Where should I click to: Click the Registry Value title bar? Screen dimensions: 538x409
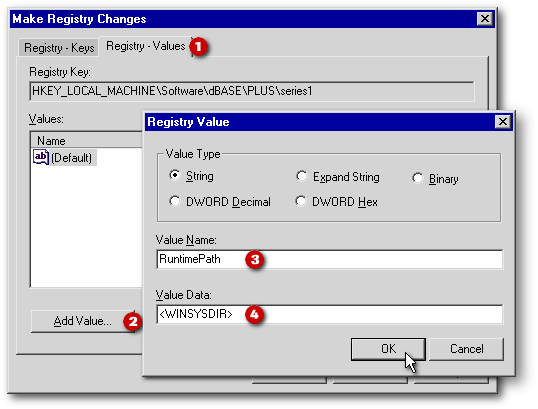pyautogui.click(x=319, y=122)
